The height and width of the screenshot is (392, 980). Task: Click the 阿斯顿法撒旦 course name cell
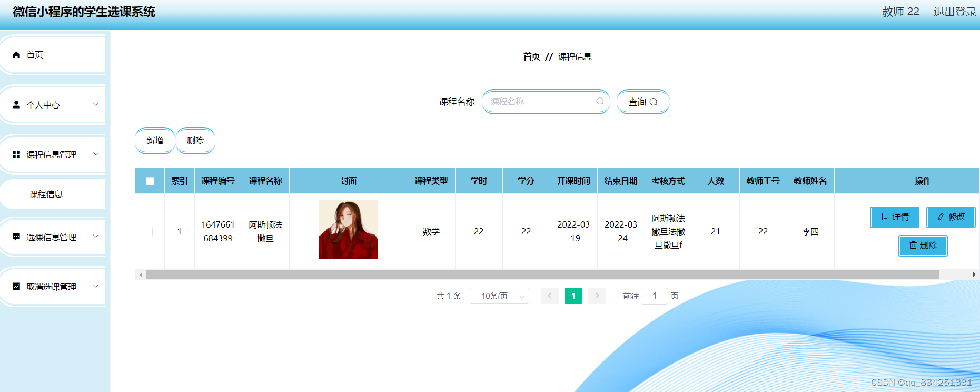click(x=265, y=231)
